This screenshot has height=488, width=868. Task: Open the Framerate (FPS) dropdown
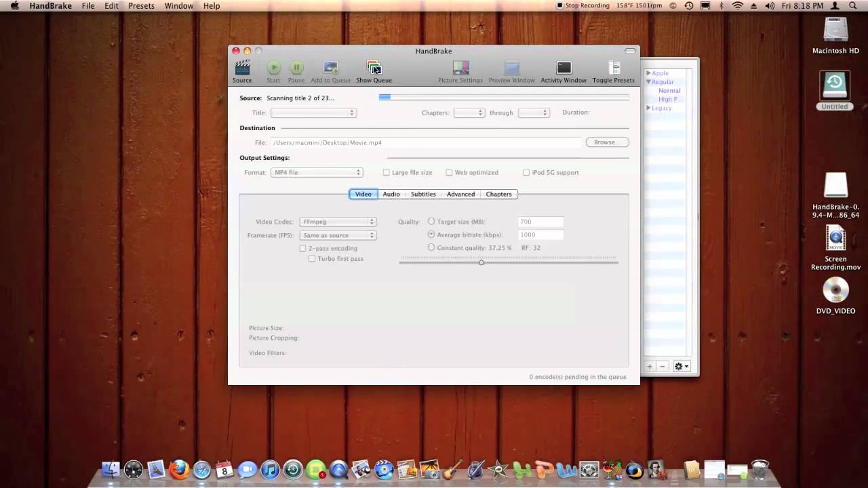338,235
